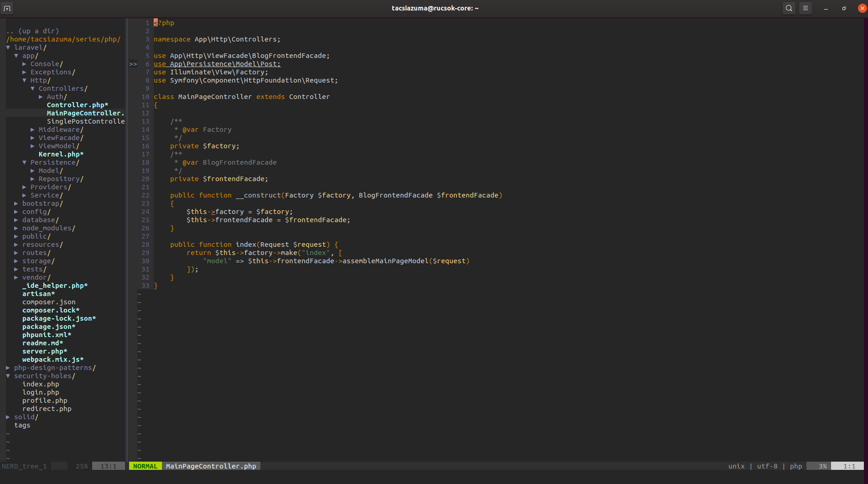The height and width of the screenshot is (484, 868).
Task: Open login.php under security-holes
Action: 41,392
